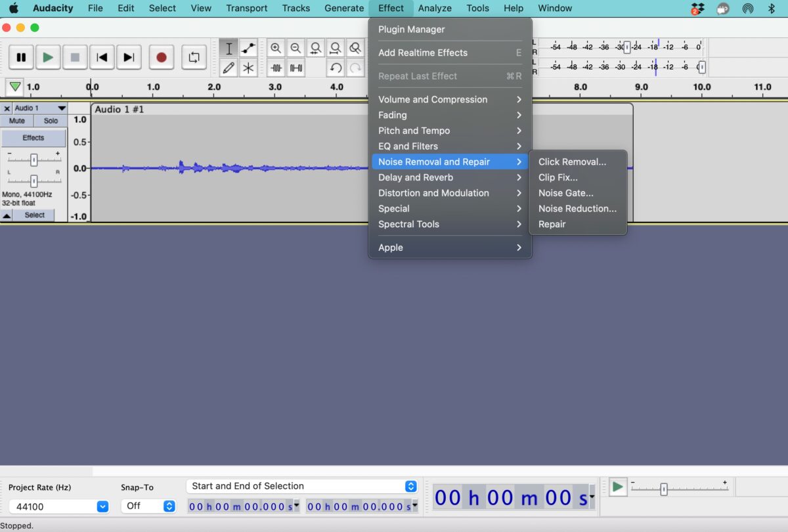
Task: Expand the Apple effects submenu
Action: [450, 248]
